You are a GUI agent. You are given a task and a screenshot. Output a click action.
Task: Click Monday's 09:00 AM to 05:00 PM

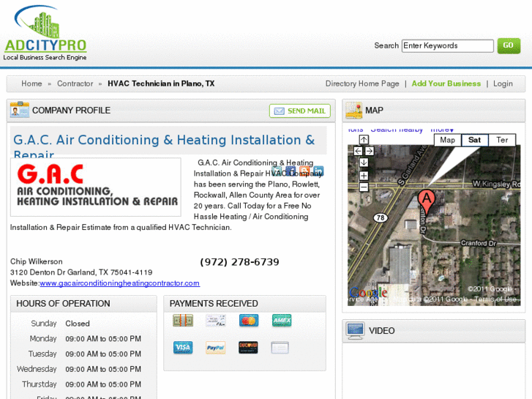click(x=103, y=339)
